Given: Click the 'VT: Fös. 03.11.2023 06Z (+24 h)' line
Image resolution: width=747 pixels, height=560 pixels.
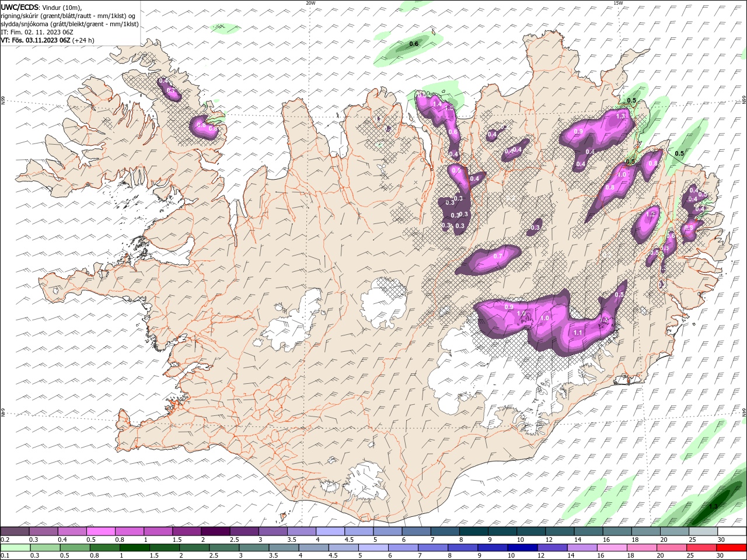Looking at the screenshot, I should (48, 40).
